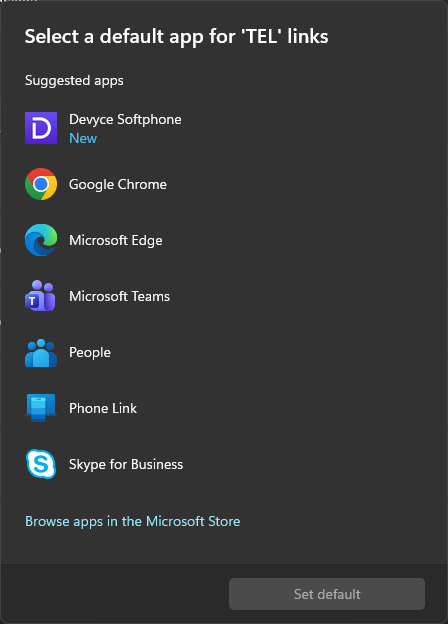Select the Microsoft Teams icon
Screen dimensions: 448x624
(40, 296)
